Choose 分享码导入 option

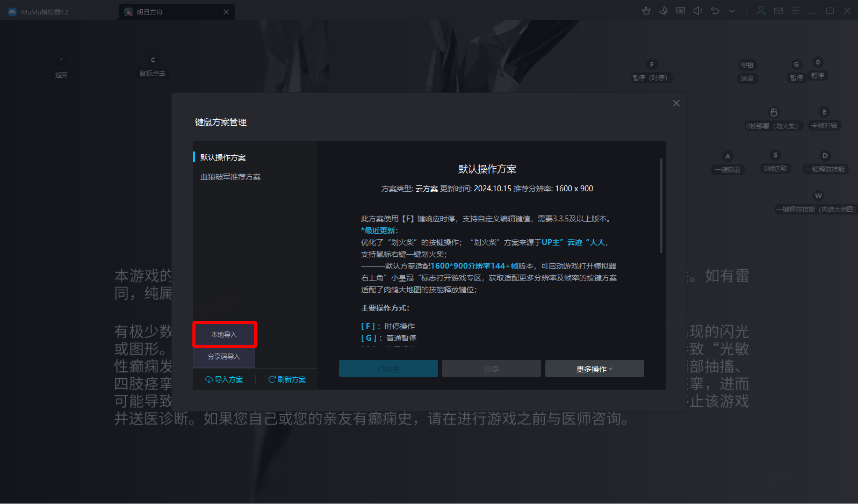224,357
